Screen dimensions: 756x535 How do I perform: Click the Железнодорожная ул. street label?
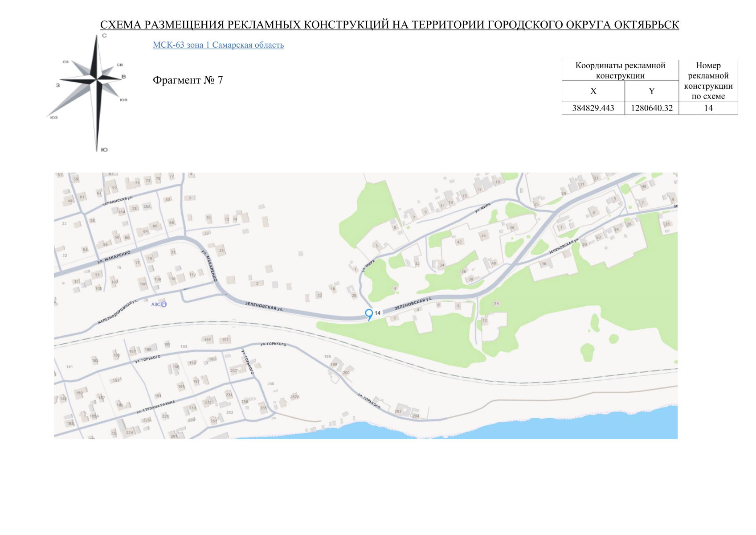click(118, 312)
